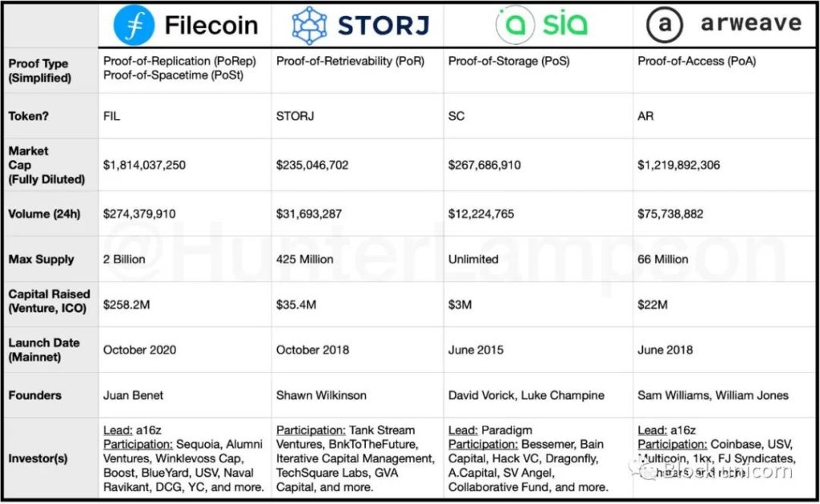The width and height of the screenshot is (820, 504).
Task: Click 'Participation:' underlined text in STORJ investors
Action: click(x=311, y=430)
